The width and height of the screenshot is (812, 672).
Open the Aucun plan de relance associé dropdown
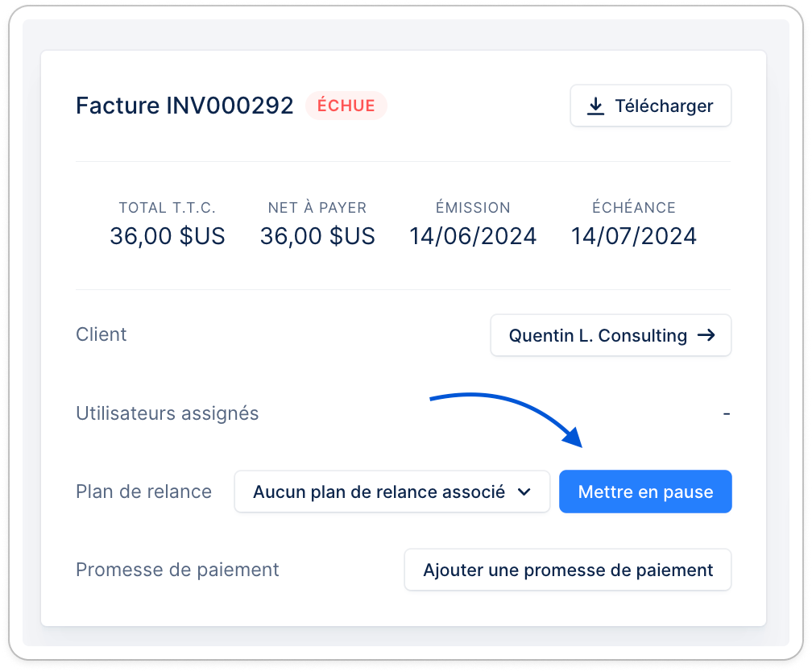(392, 492)
